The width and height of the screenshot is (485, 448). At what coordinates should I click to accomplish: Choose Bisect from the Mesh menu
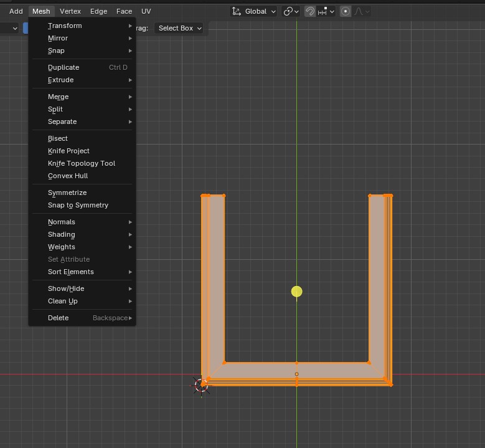coord(82,138)
